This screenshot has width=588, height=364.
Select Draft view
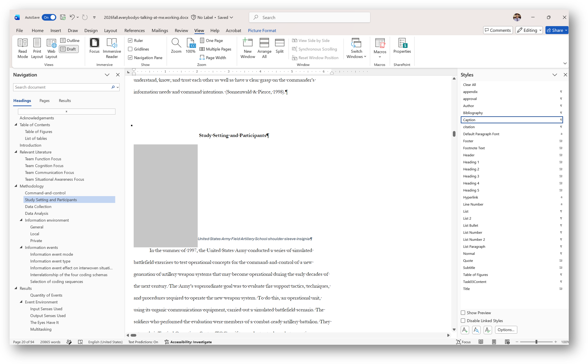point(69,49)
